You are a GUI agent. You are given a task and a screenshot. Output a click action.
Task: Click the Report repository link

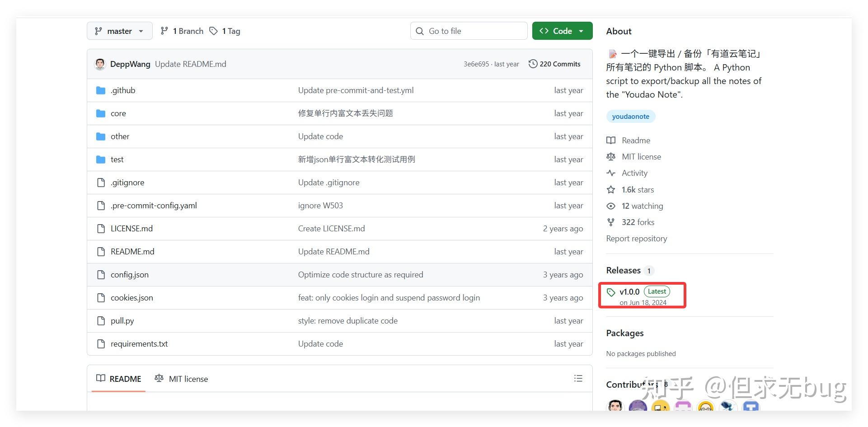[637, 238]
